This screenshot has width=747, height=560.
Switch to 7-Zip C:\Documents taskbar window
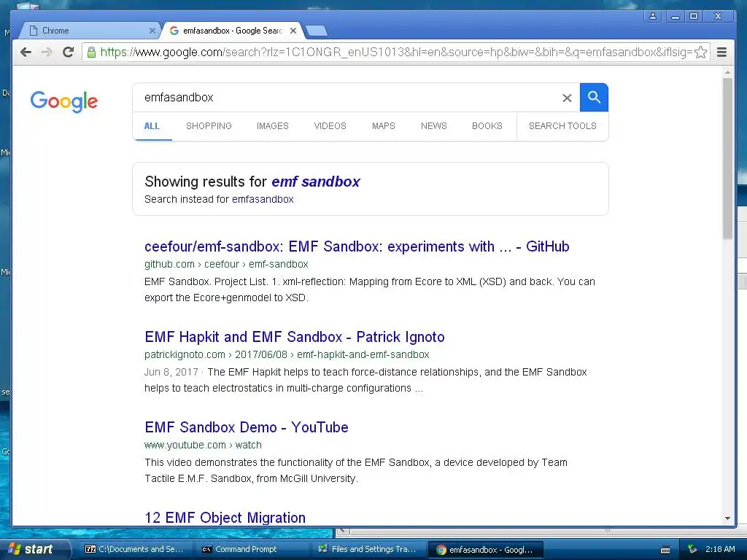click(x=135, y=550)
